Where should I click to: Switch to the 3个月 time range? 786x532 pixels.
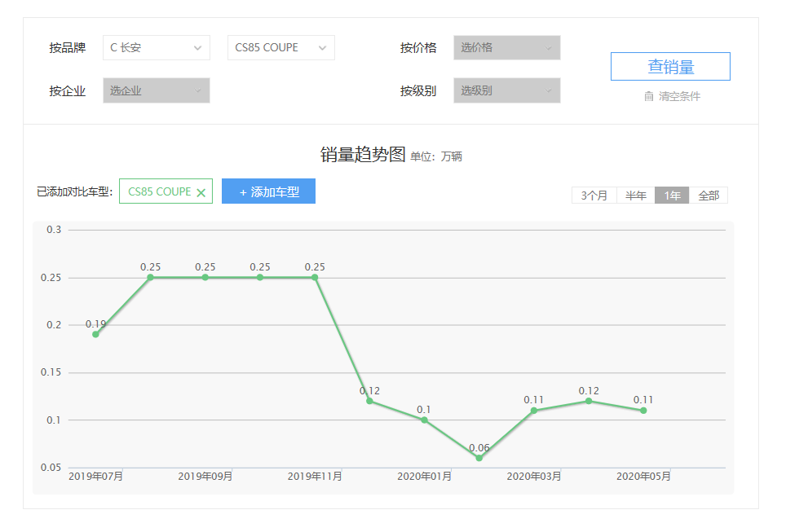[594, 196]
